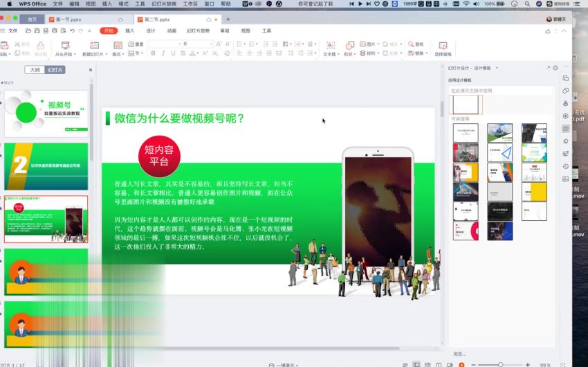Click the zoom slider handle

[501, 365]
